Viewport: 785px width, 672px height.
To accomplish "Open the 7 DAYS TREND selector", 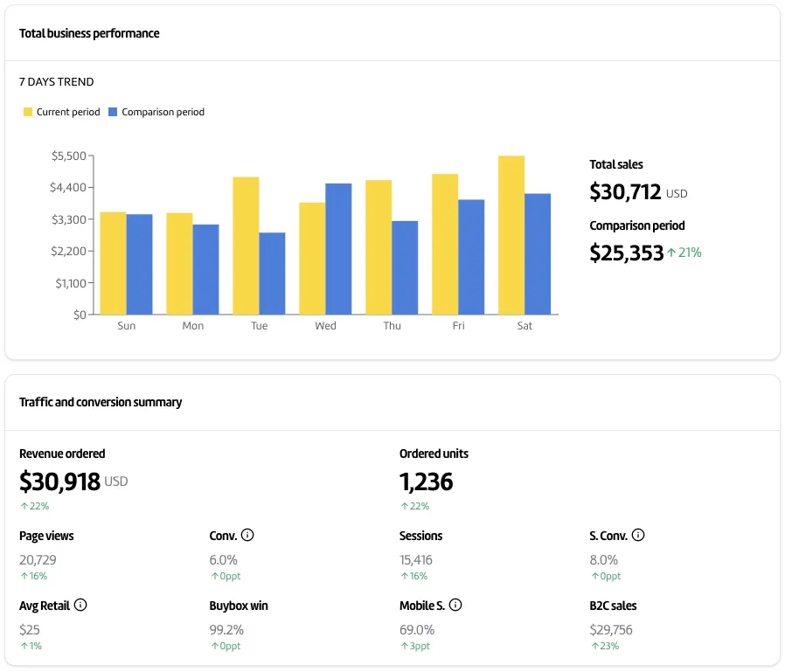I will 55,81.
